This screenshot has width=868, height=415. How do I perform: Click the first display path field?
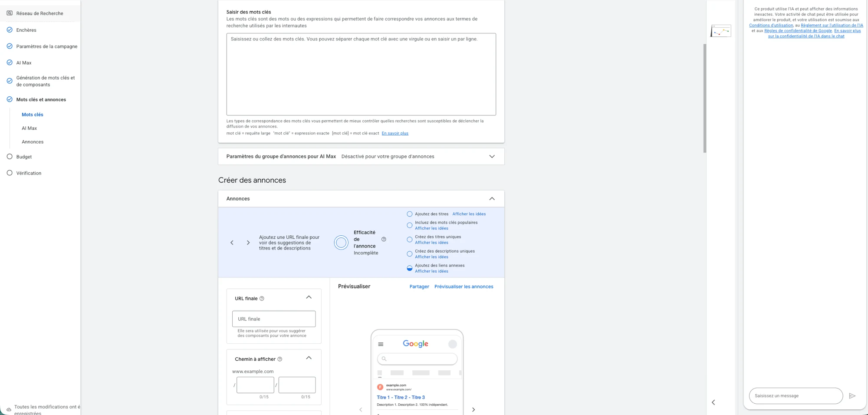[255, 385]
